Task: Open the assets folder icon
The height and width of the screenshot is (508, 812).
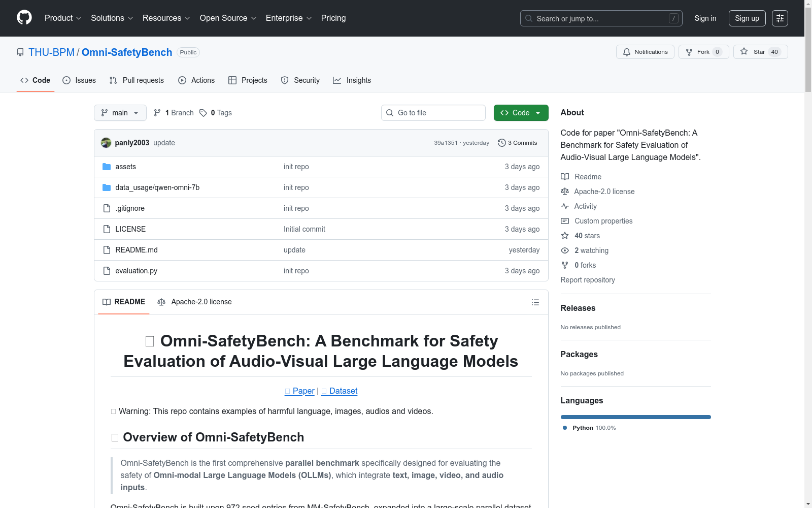Action: (107, 167)
